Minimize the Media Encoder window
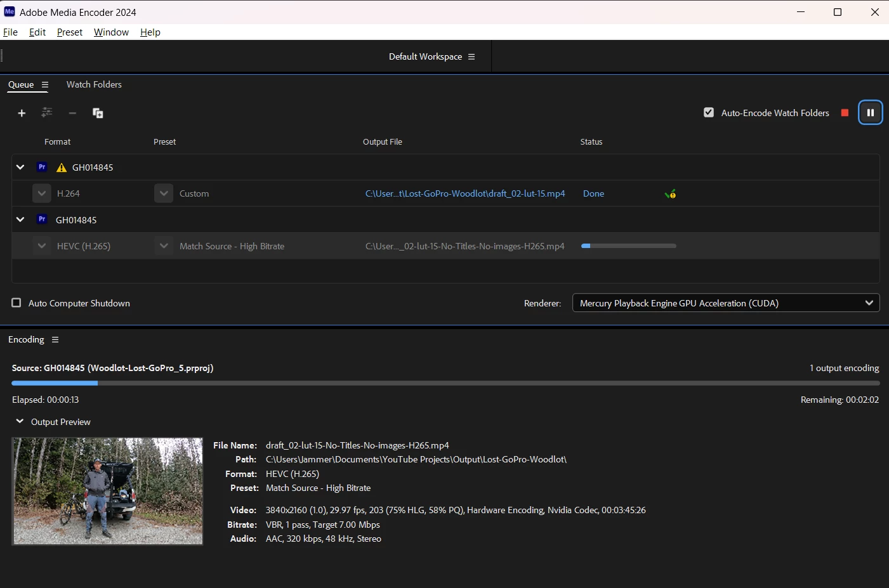 pyautogui.click(x=801, y=12)
